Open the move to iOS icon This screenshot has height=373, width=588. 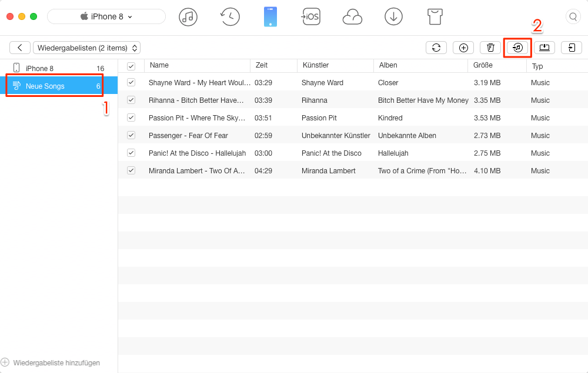311,17
